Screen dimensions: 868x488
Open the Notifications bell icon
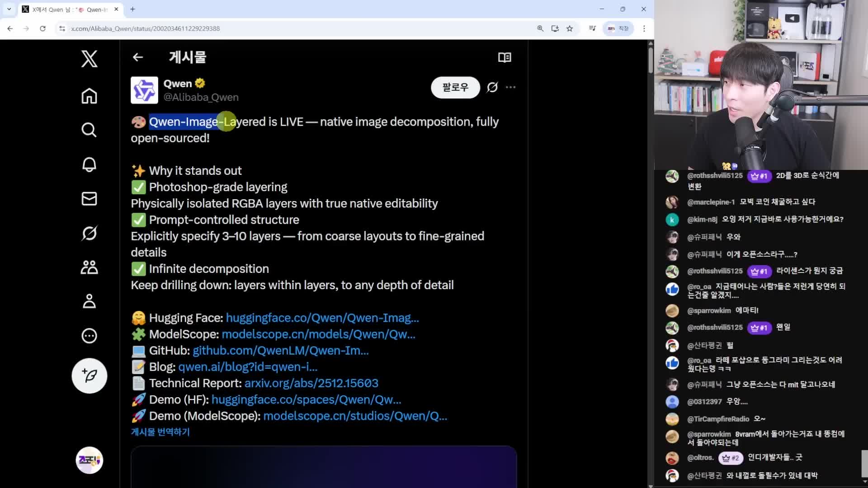(x=89, y=164)
